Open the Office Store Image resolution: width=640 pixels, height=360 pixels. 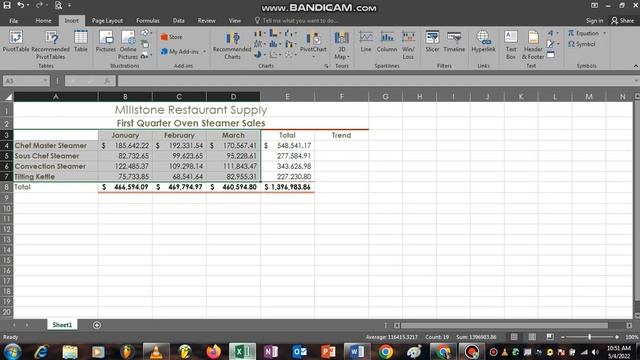tap(171, 37)
